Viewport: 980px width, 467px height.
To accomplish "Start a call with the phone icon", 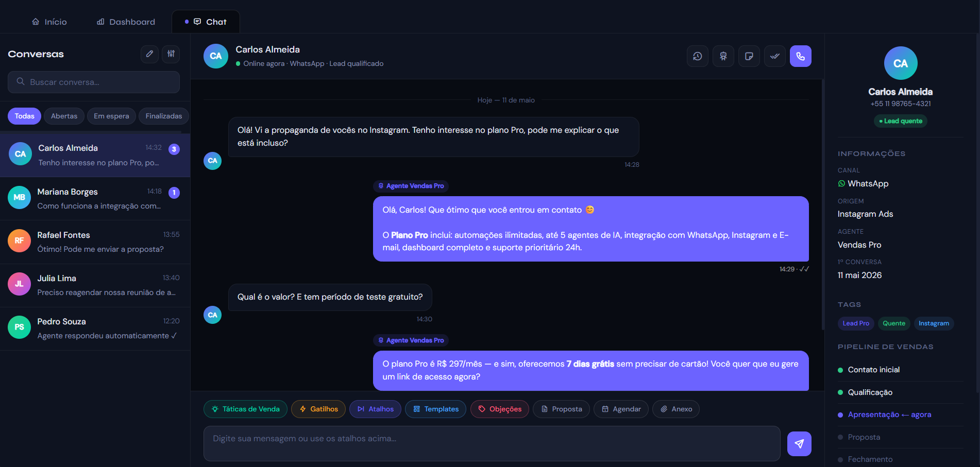I will point(801,56).
